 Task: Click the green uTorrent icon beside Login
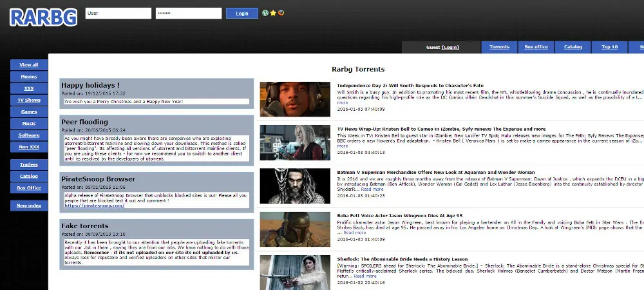pos(265,13)
